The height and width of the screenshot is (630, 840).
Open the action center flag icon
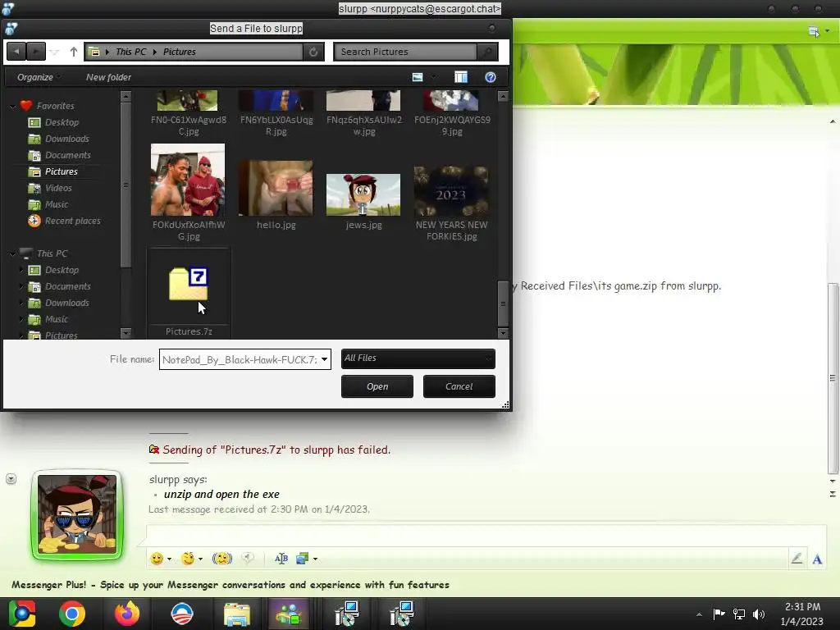point(719,614)
